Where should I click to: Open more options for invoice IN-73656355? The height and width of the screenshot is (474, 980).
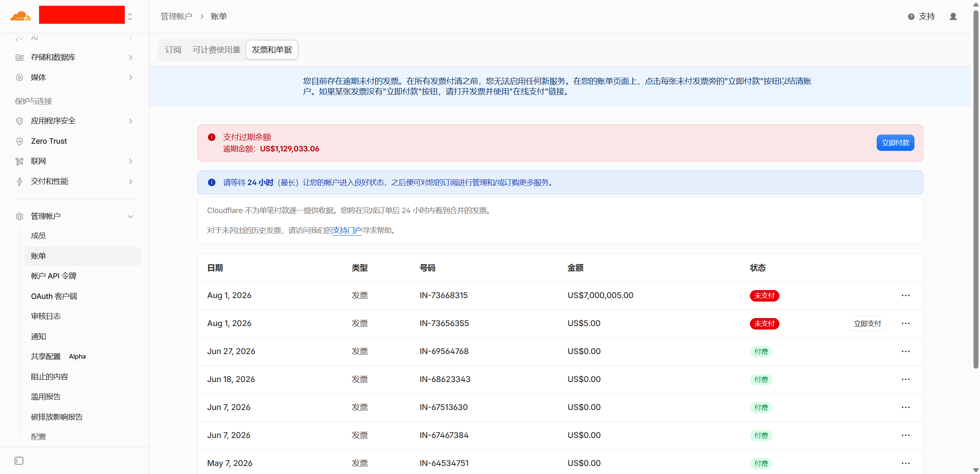905,323
